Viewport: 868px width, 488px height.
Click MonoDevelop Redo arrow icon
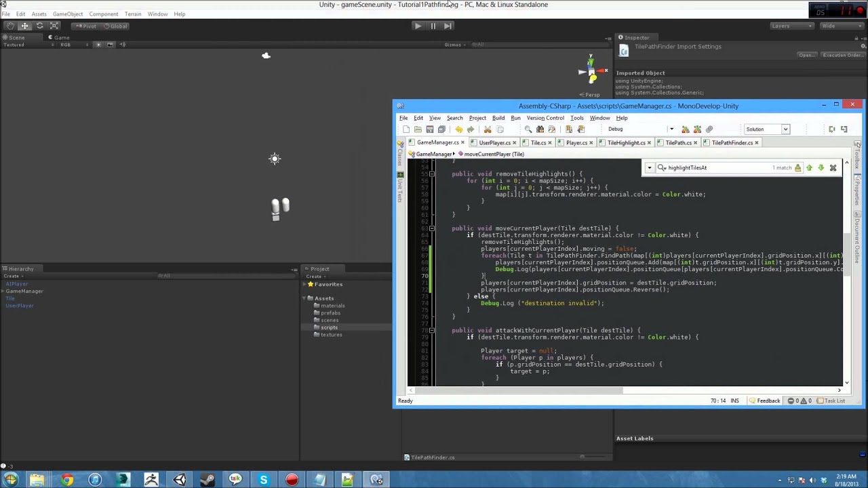pyautogui.click(x=471, y=129)
